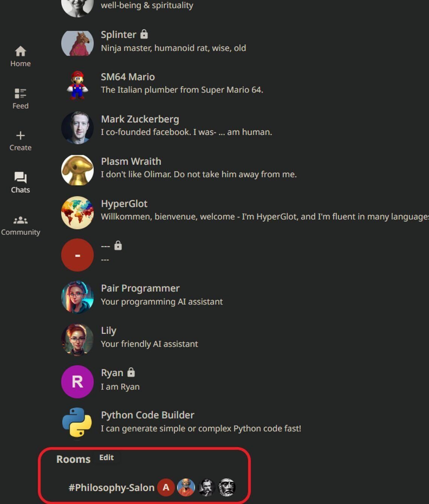This screenshot has width=429, height=504.
Task: Open the Home sidebar icon
Action: click(x=20, y=51)
